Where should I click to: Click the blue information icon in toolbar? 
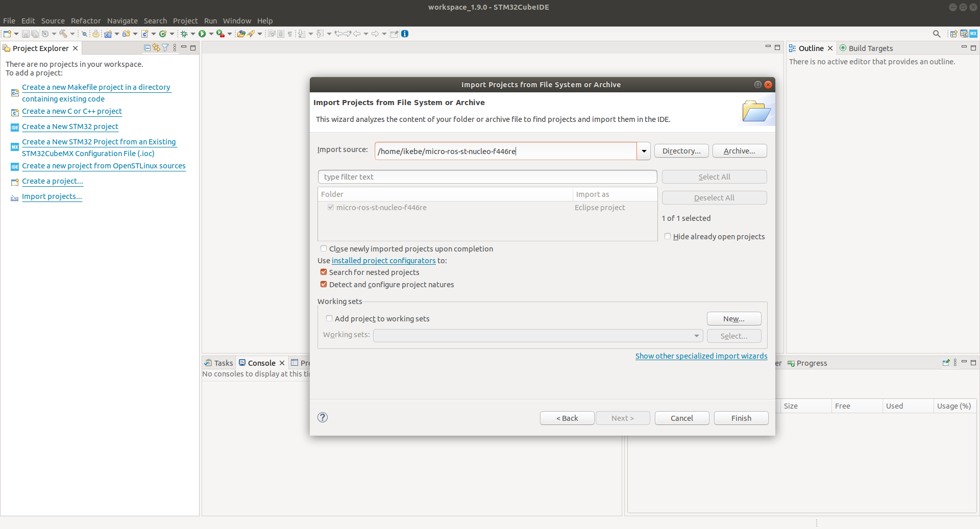click(x=405, y=34)
